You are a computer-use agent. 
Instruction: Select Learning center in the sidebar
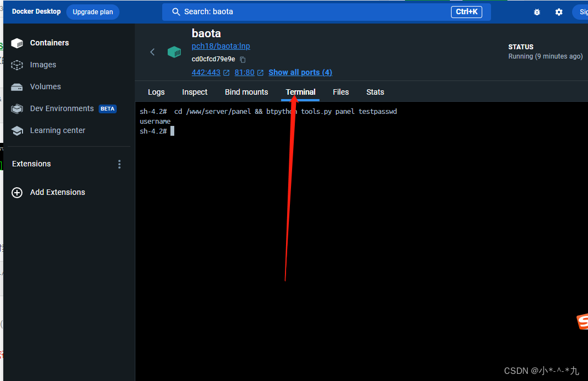point(58,130)
